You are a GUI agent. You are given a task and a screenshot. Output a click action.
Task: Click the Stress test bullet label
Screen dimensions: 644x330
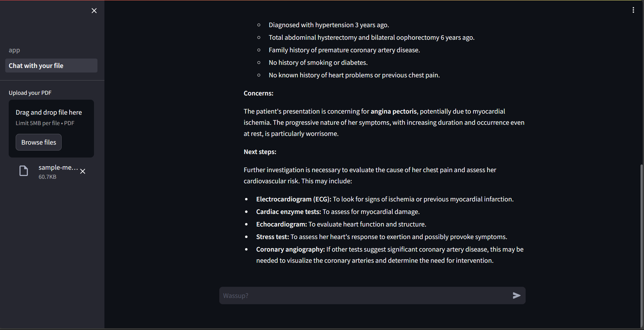pyautogui.click(x=272, y=237)
